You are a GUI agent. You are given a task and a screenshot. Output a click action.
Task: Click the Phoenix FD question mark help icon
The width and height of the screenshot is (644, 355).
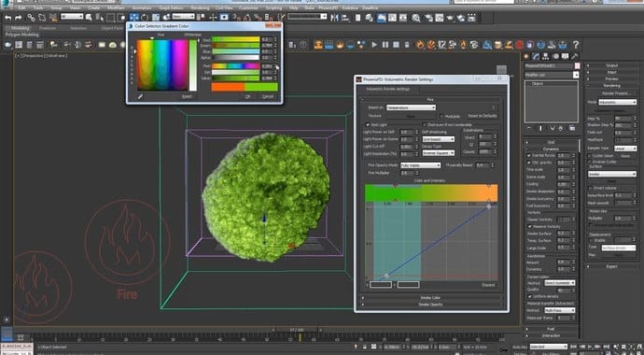576,45
